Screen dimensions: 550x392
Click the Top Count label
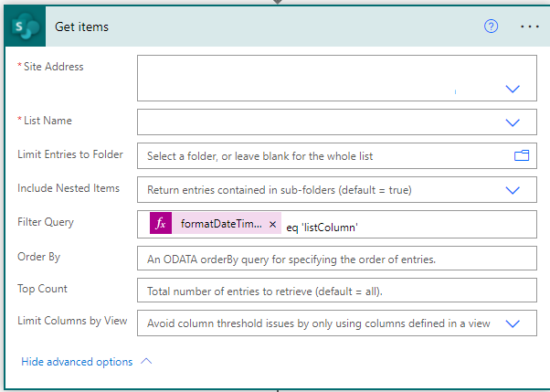tap(42, 289)
